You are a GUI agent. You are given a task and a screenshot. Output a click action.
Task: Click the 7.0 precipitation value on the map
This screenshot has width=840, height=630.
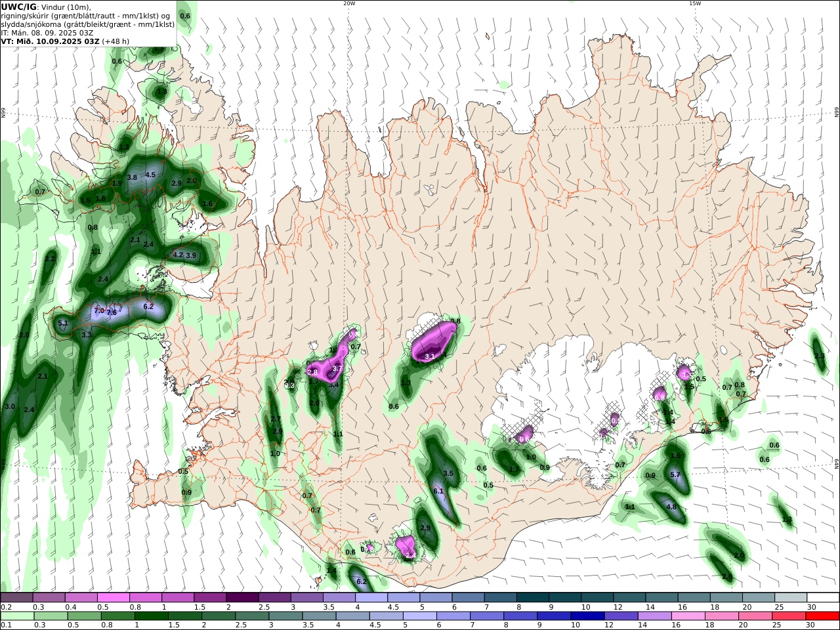tap(99, 310)
